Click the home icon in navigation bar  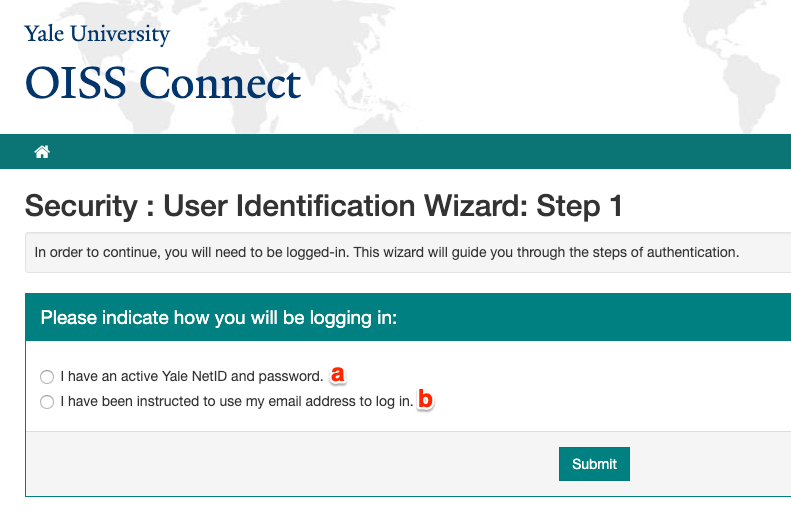42,152
